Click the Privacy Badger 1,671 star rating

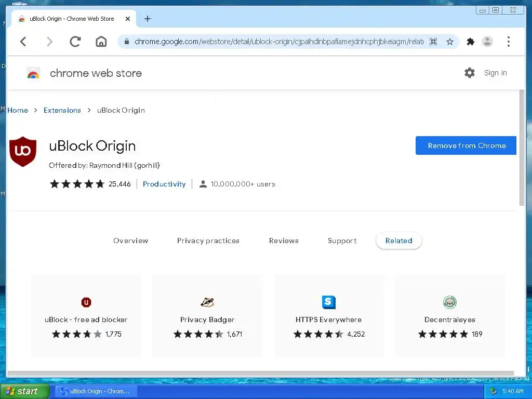[x=198, y=334]
